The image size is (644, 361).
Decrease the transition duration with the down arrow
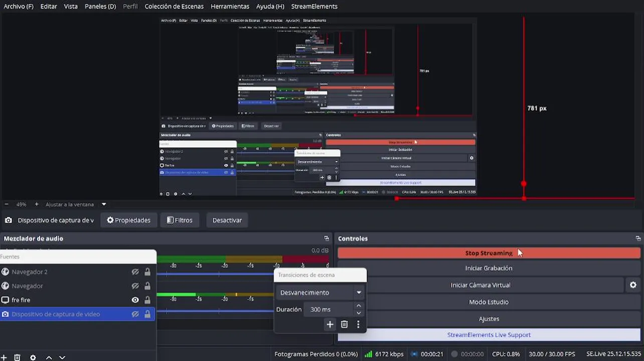(358, 313)
